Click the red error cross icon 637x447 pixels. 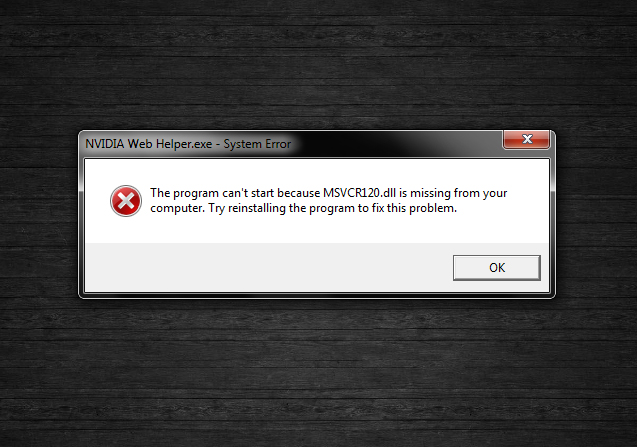coord(126,201)
